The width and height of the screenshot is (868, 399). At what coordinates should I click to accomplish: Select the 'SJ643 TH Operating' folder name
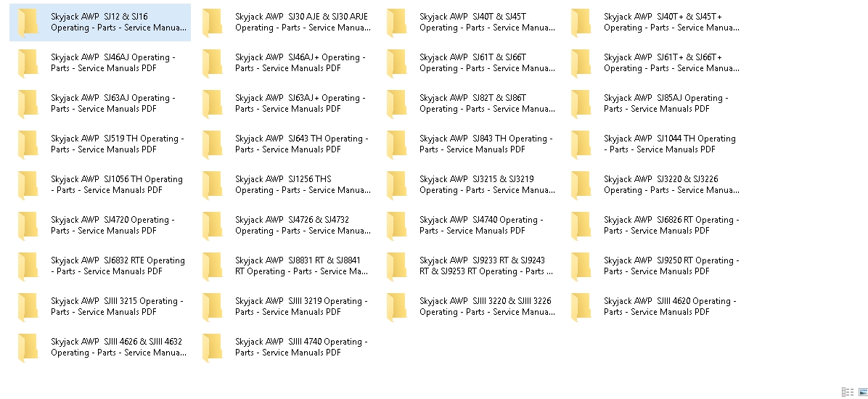point(302,144)
